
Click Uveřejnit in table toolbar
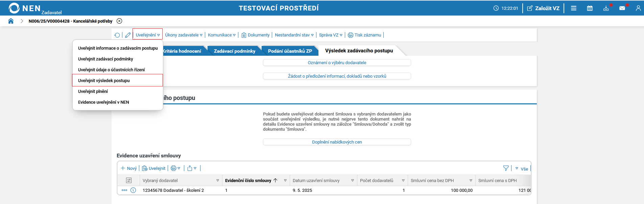(154, 168)
